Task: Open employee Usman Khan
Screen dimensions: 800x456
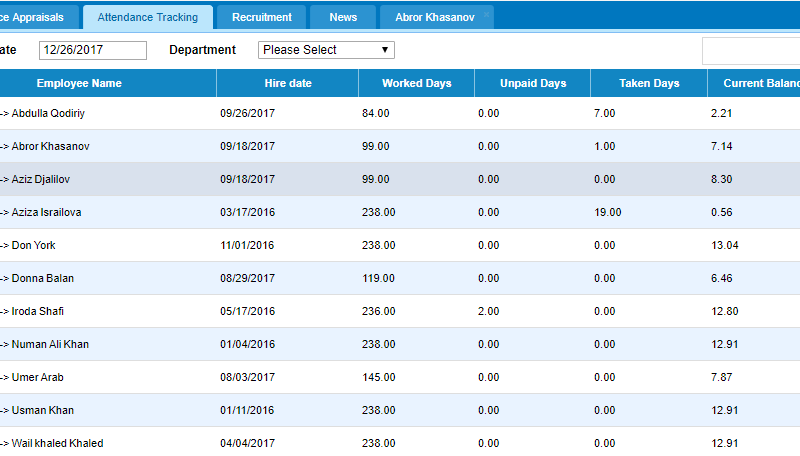Action: 43,410
